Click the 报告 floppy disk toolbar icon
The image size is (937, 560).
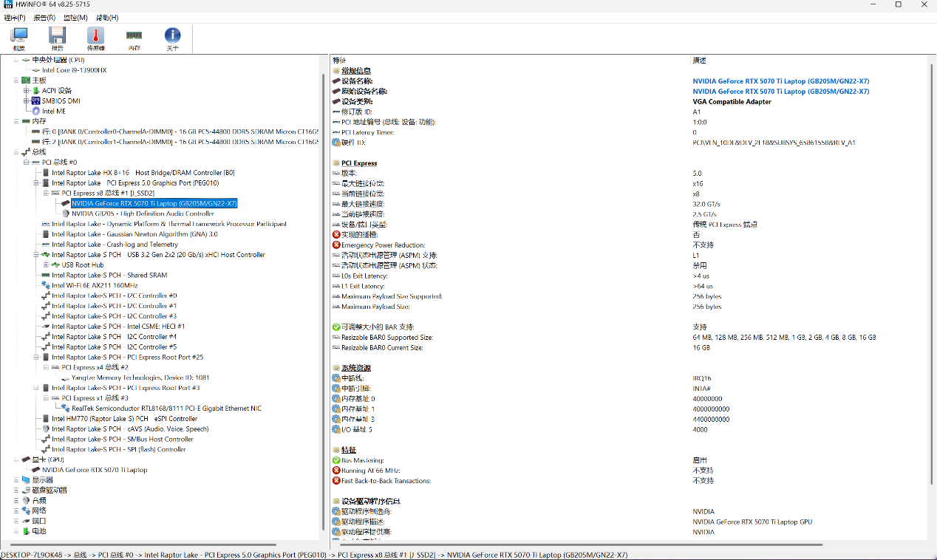[x=58, y=38]
